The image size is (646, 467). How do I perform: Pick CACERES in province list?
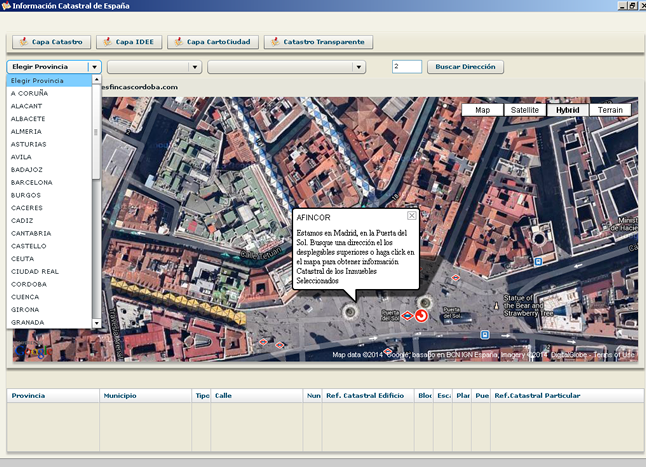click(x=49, y=208)
